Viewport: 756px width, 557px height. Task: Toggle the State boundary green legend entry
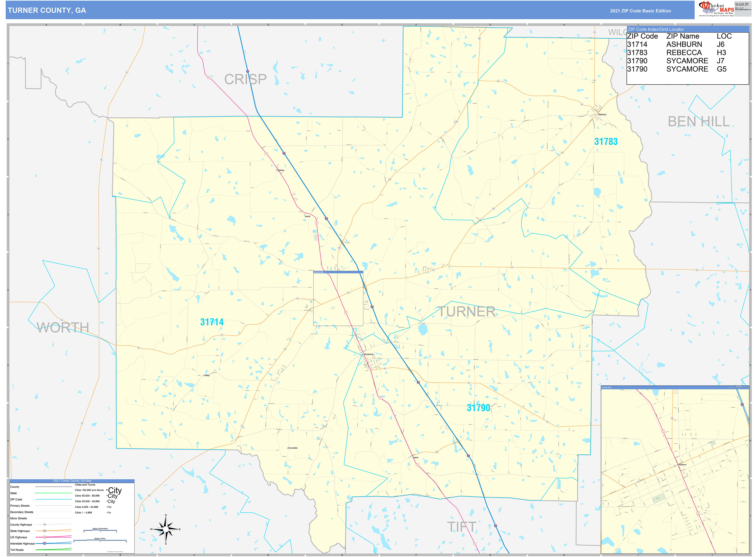[x=53, y=493]
